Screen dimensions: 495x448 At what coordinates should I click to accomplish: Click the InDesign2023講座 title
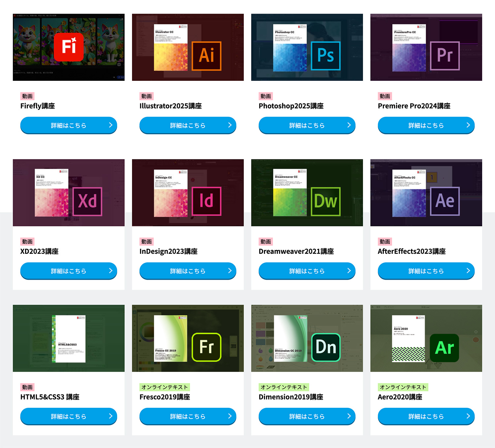pos(169,251)
